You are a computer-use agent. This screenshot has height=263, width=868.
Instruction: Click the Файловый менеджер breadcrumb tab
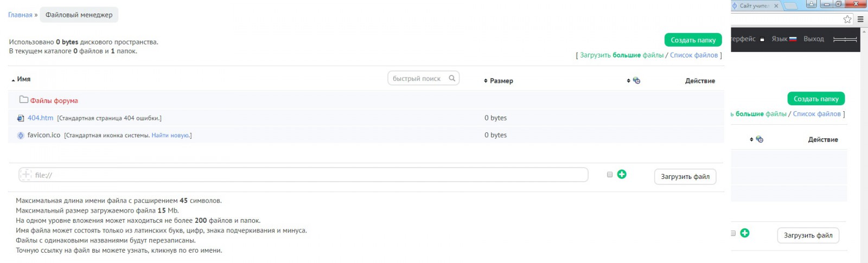click(79, 15)
